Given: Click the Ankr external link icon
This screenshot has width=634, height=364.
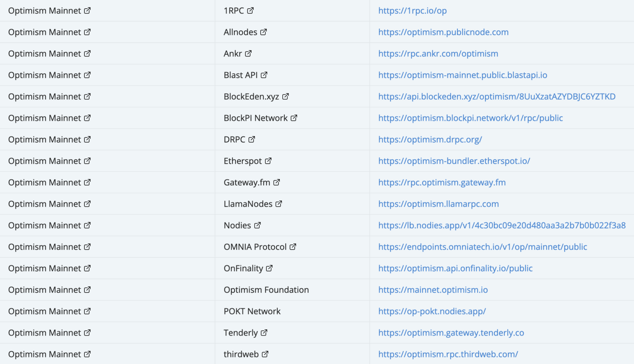Looking at the screenshot, I should pyautogui.click(x=249, y=53).
